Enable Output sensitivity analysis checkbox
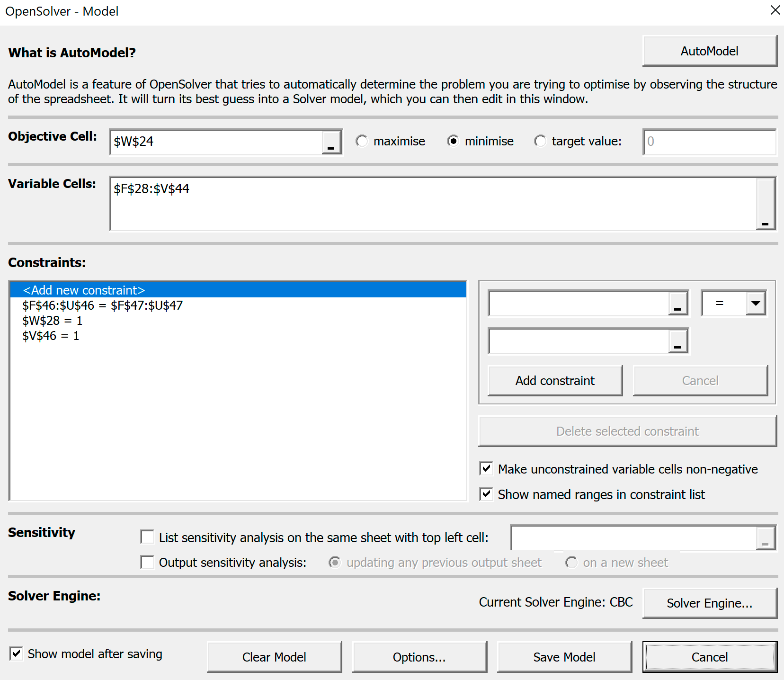The height and width of the screenshot is (680, 784). point(148,562)
